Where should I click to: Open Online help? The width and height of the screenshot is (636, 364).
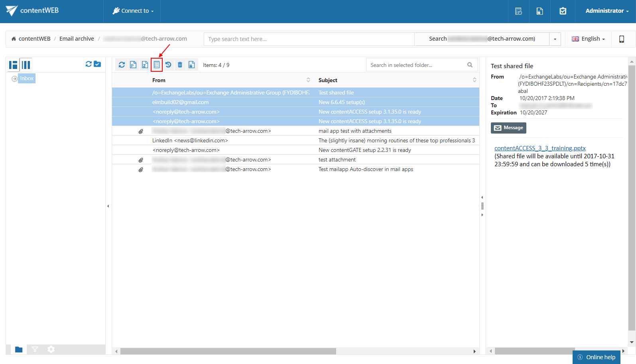click(597, 357)
